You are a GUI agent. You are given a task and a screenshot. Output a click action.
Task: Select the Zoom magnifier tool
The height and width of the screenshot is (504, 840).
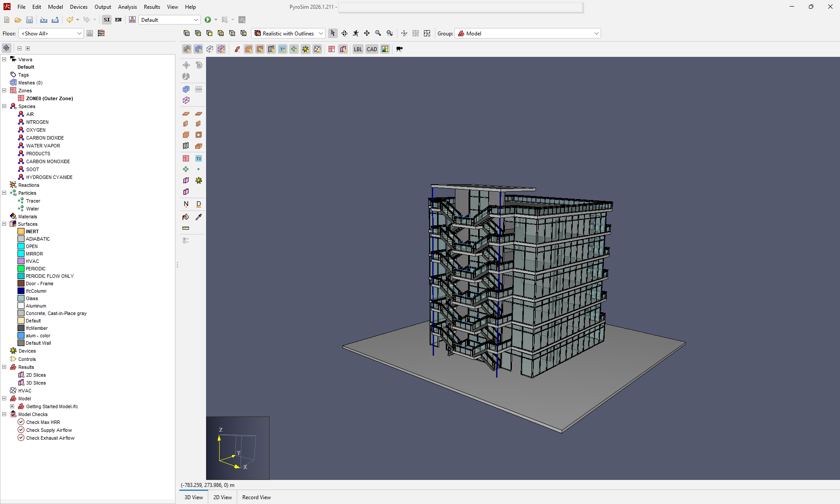click(x=378, y=33)
